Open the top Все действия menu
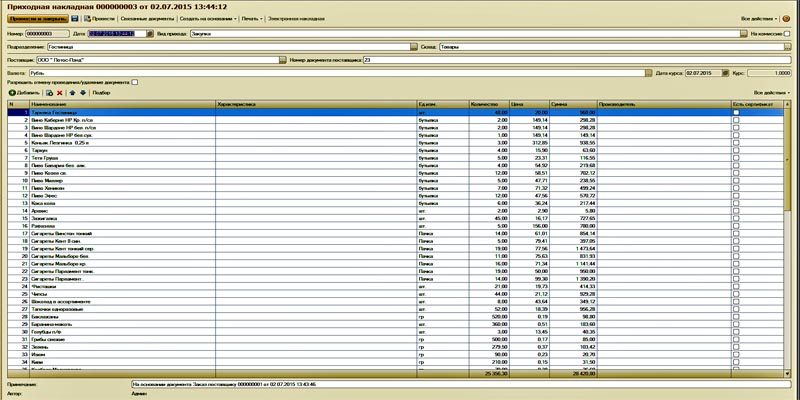 759,19
